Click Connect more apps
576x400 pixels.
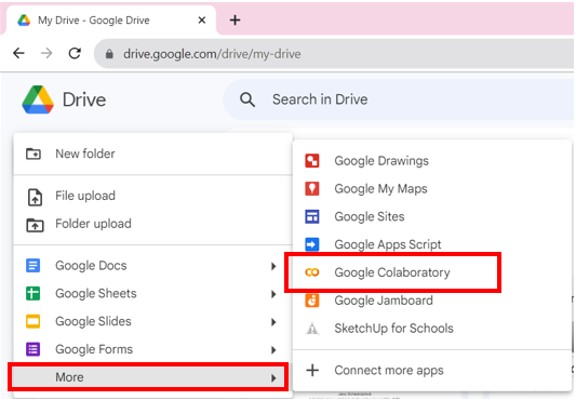click(x=432, y=370)
